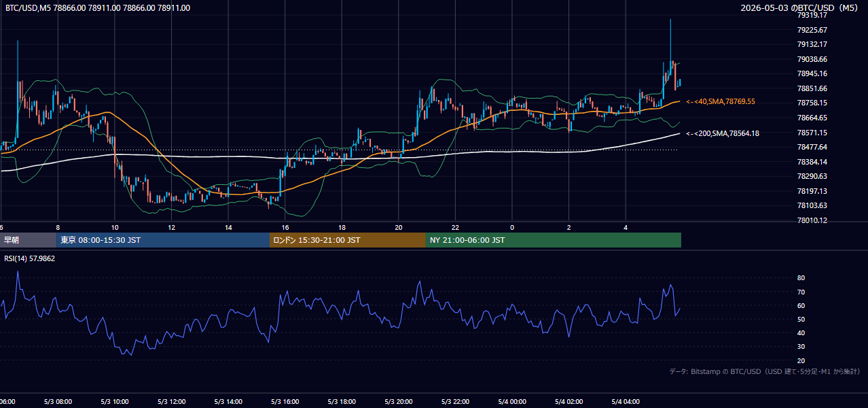Click the date axis label 5/4 04:00
The image size is (868, 408).
point(626,402)
